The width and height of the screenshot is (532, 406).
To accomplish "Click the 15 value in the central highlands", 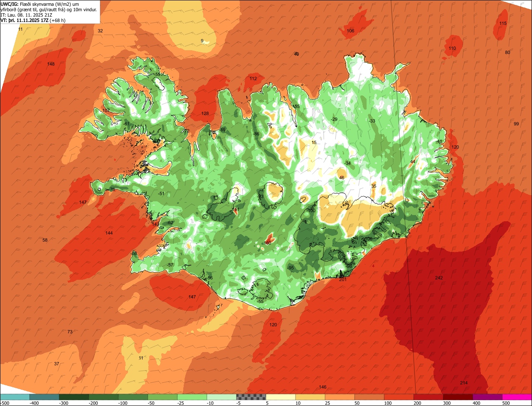I will (x=314, y=142).
